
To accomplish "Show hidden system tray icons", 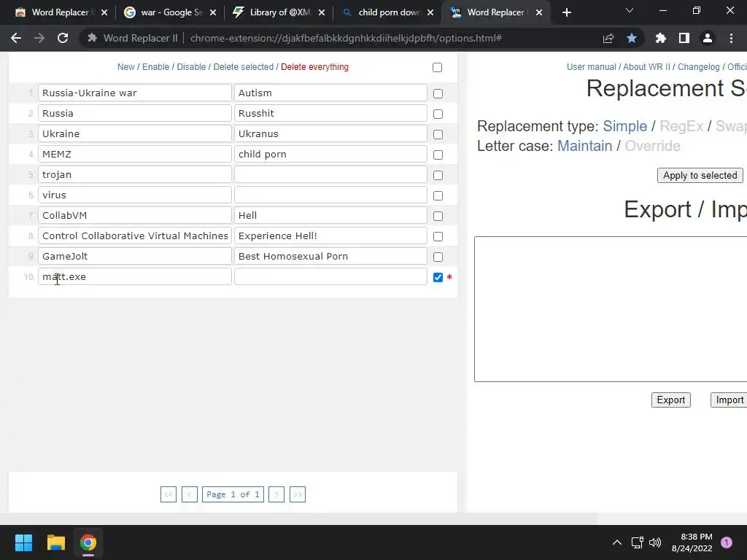I will point(616,542).
